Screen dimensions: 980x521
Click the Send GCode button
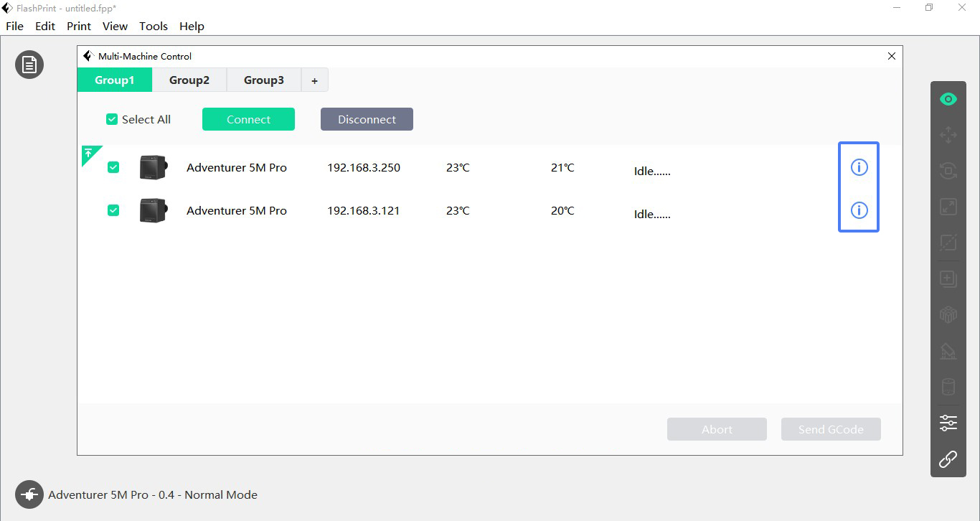pos(831,429)
